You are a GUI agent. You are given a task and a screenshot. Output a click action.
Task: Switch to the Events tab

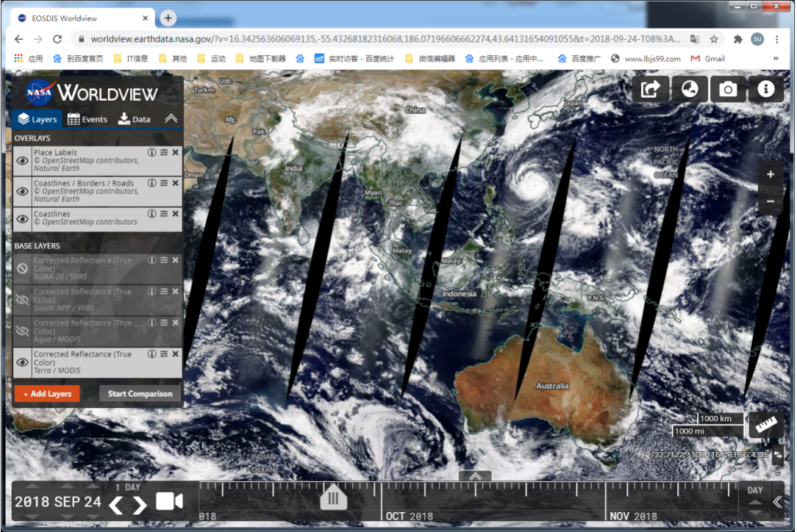tap(87, 119)
